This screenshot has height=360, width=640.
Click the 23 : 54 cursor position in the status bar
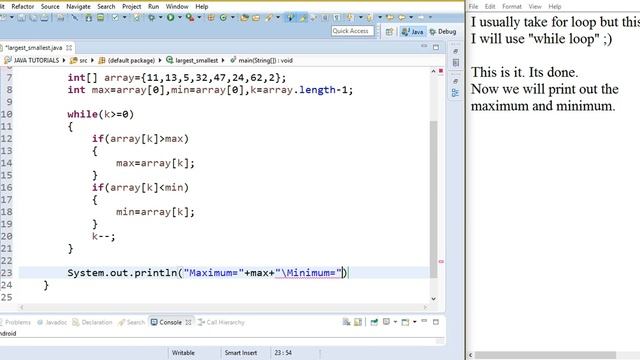coord(283,353)
